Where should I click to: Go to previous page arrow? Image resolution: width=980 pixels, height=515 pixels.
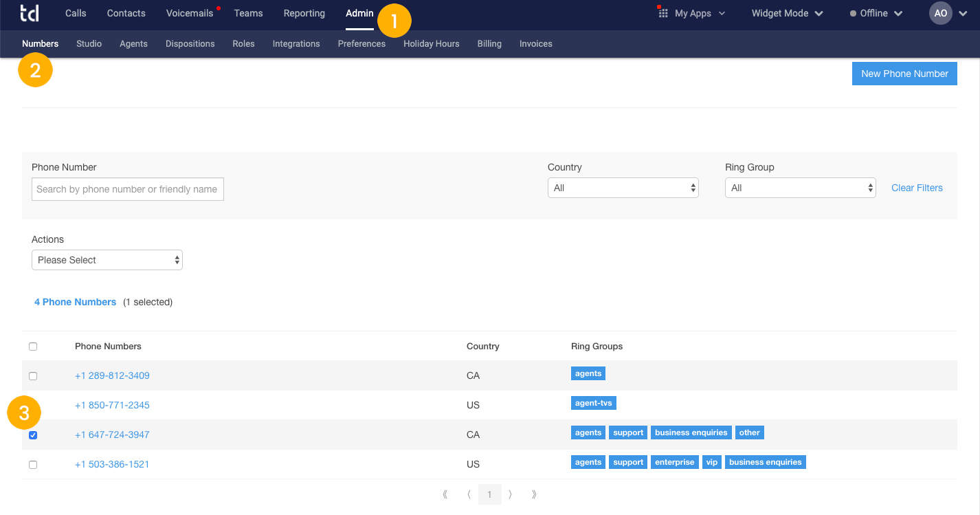[x=469, y=494]
